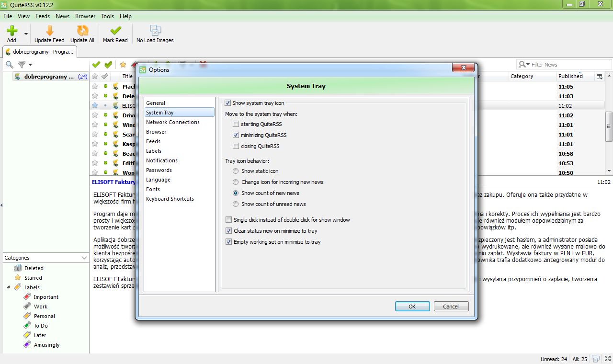
Task: Open the Tools menu
Action: (107, 16)
